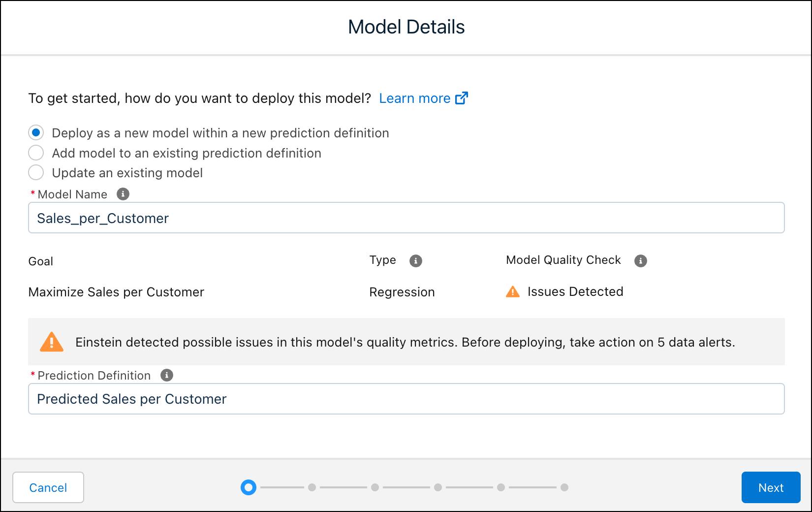
Task: View Model Quality Check info tooltip
Action: (641, 260)
